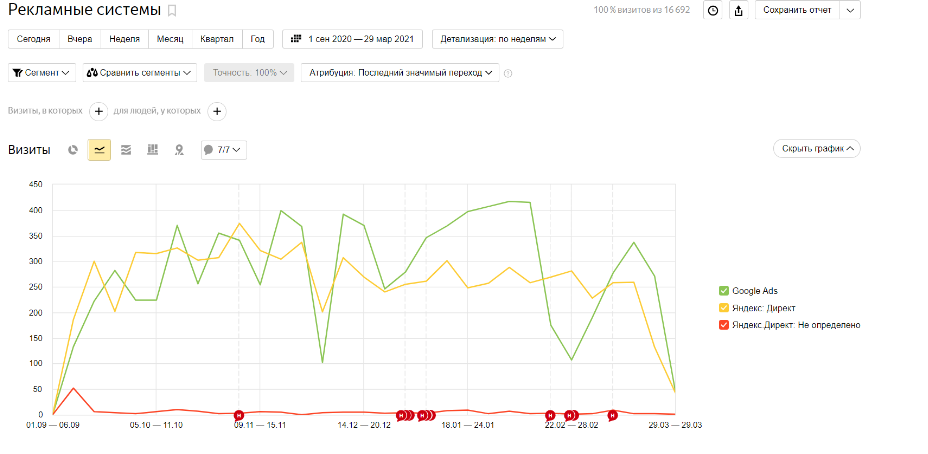928x454 pixels.
Task: Open the Сегмент dropdown
Action: point(41,73)
